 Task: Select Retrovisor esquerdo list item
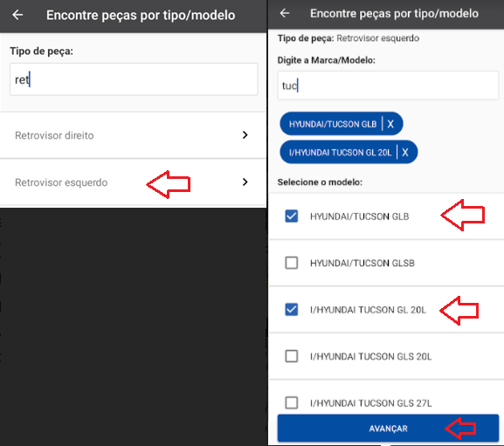click(133, 182)
